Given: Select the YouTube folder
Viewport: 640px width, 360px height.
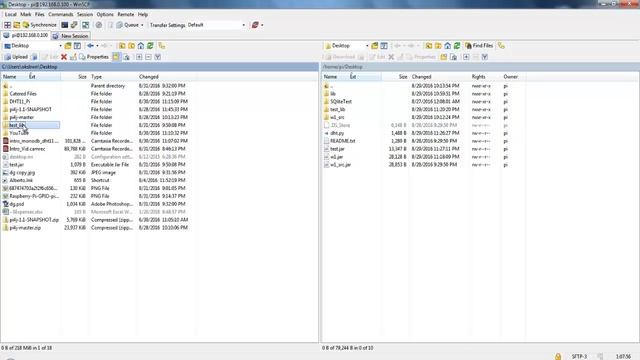Looking at the screenshot, I should [19, 133].
